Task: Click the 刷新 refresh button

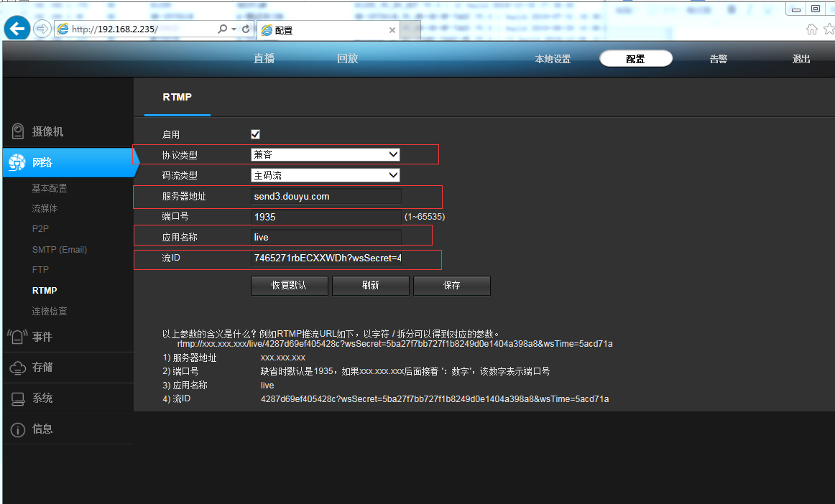Action: coord(370,286)
